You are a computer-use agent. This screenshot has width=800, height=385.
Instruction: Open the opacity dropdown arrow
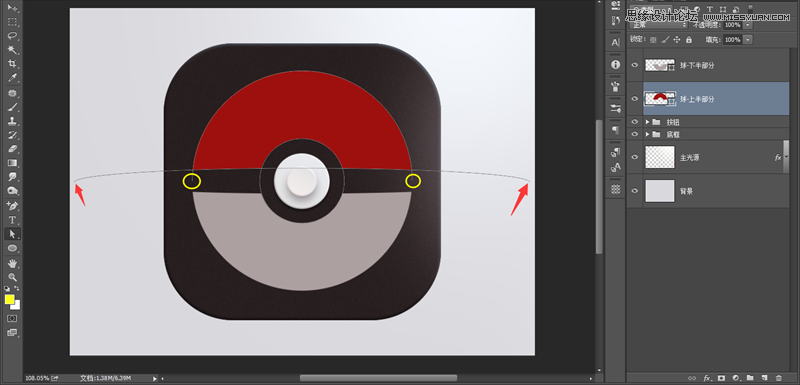748,24
